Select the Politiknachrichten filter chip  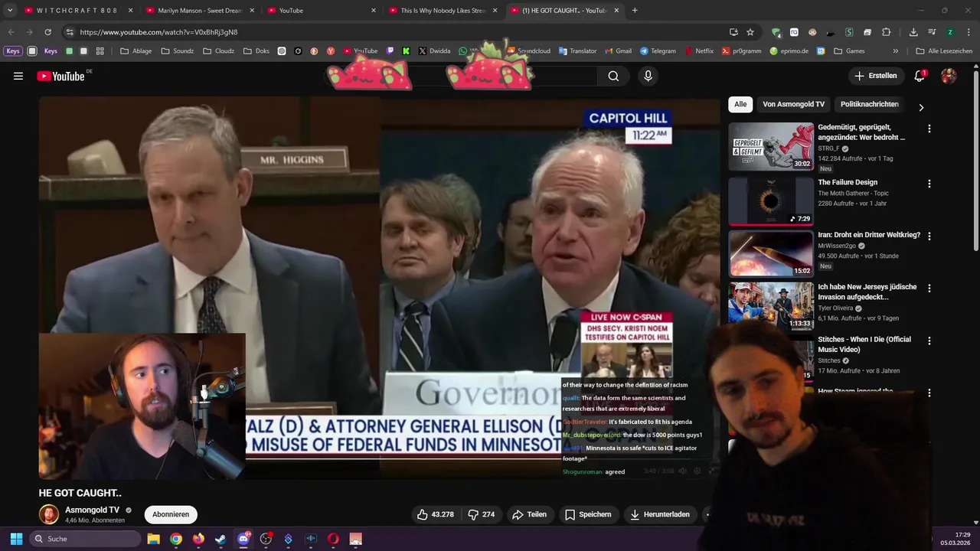pos(869,104)
